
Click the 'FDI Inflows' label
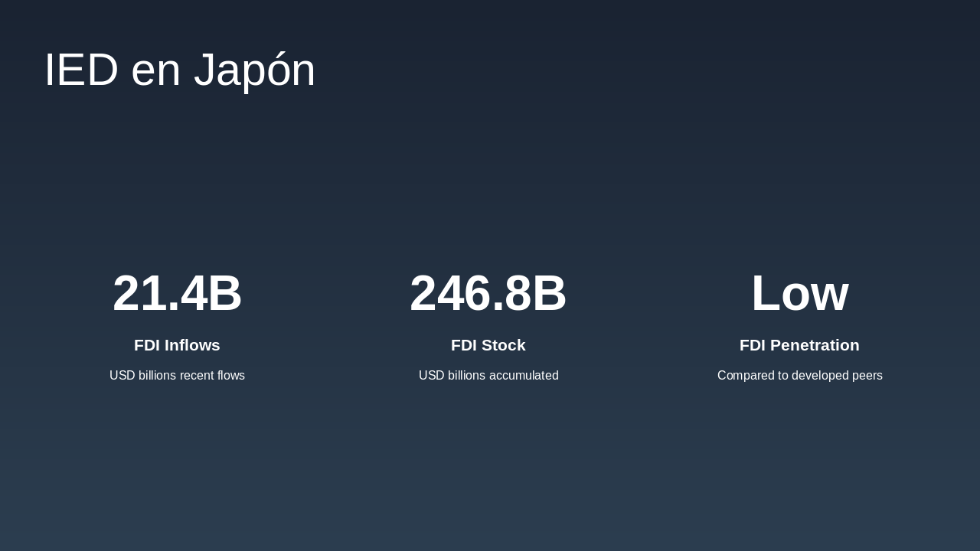pyautogui.click(x=177, y=345)
